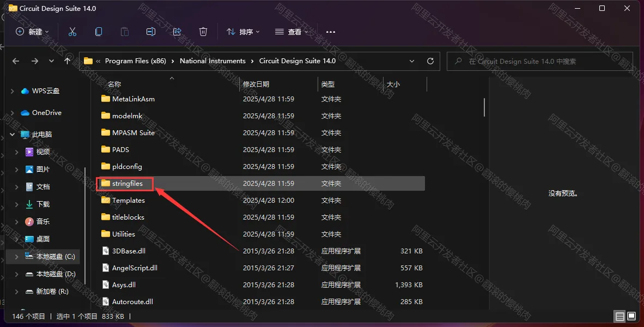The height and width of the screenshot is (327, 644).
Task: Click into the folder search box
Action: (540, 61)
